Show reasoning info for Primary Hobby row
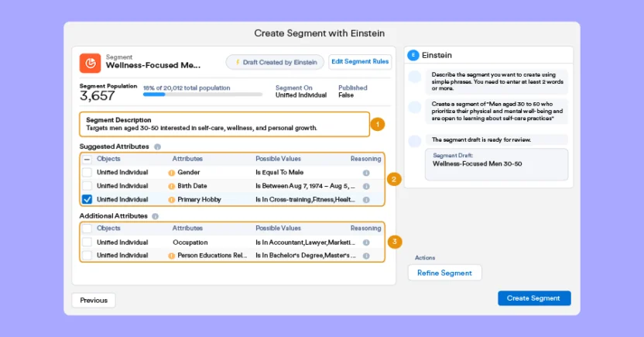Screen dimensions: 644x337 point(366,200)
